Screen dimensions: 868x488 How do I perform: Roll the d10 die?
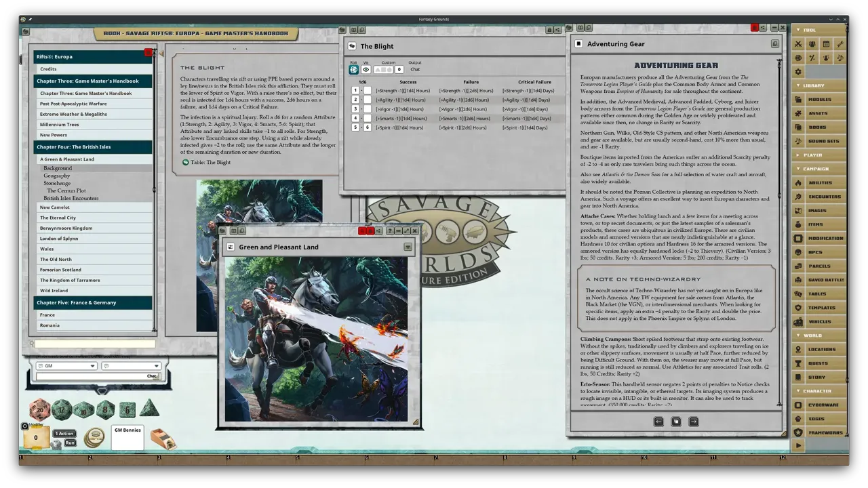click(x=83, y=410)
